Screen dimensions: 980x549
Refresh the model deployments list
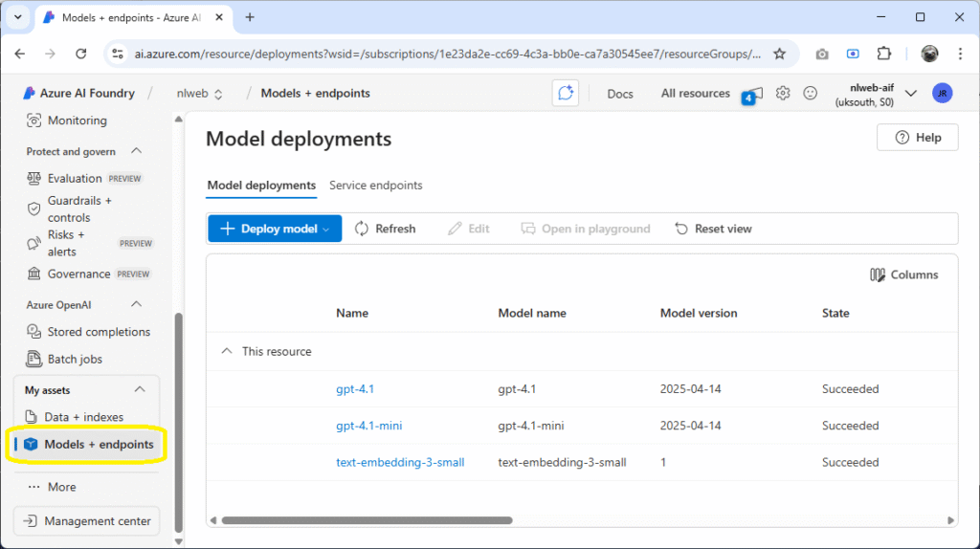[x=385, y=229]
